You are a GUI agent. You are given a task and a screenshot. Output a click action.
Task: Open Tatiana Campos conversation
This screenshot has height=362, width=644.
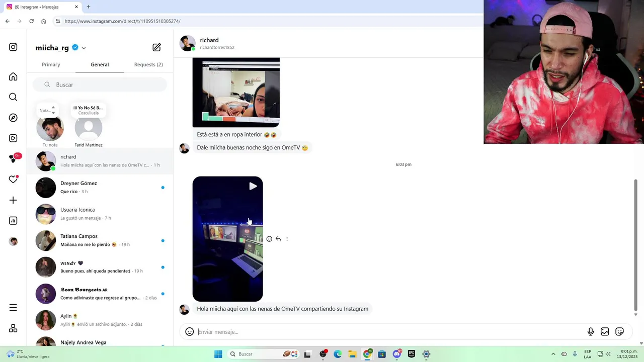point(100,240)
